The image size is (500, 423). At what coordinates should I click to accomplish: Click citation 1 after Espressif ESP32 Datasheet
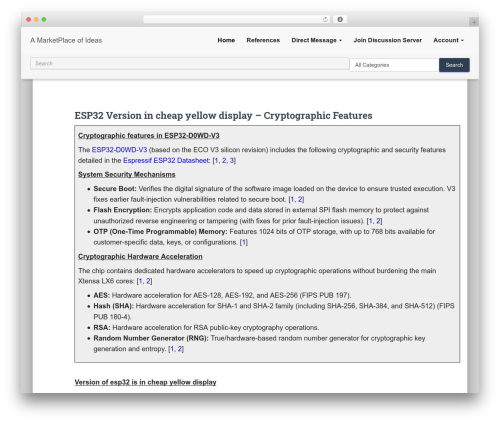pos(217,160)
